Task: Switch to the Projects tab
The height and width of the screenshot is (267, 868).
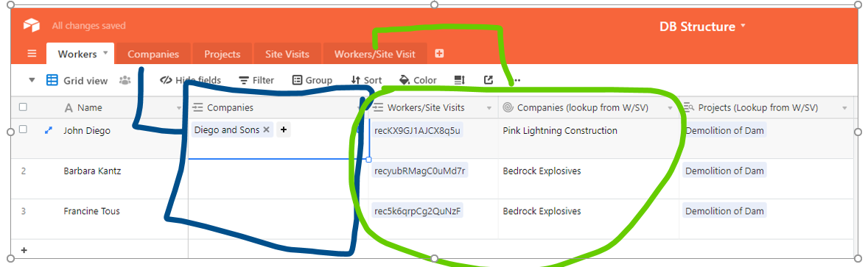Action: point(222,54)
